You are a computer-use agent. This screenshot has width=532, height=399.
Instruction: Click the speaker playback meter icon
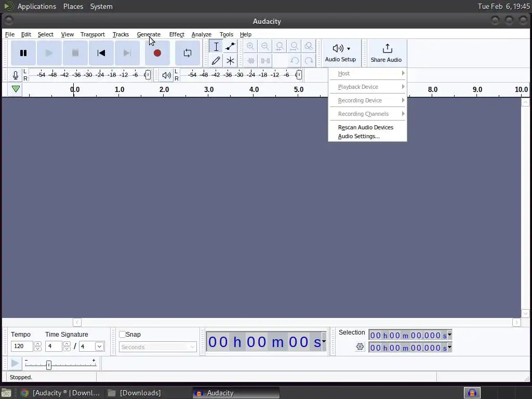click(x=167, y=75)
